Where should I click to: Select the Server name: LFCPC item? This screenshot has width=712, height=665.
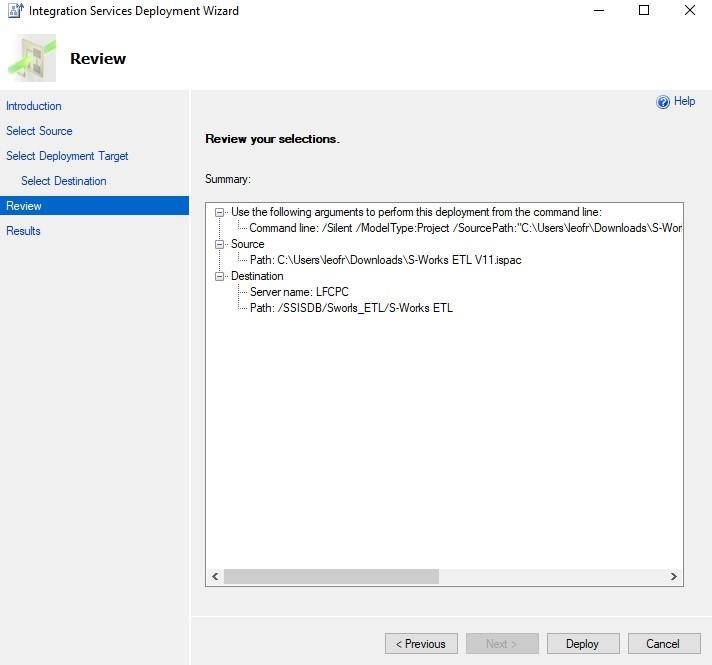coord(299,292)
